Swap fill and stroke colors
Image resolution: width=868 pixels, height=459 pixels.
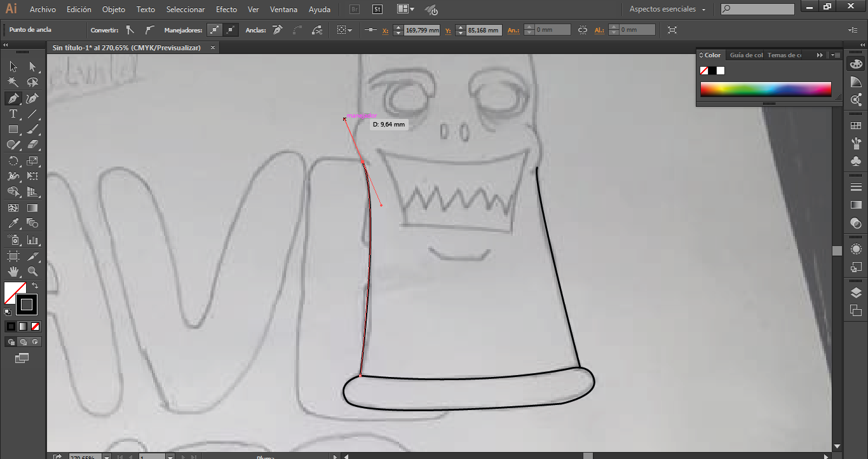(x=35, y=286)
